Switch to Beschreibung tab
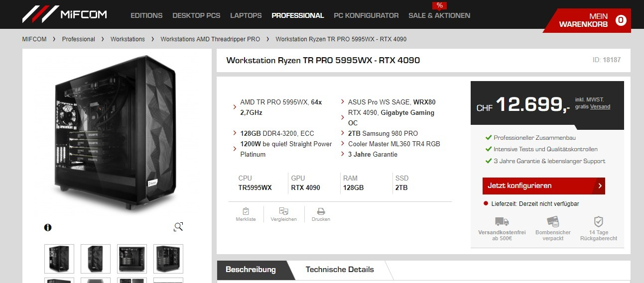This screenshot has width=644, height=283. [251, 270]
